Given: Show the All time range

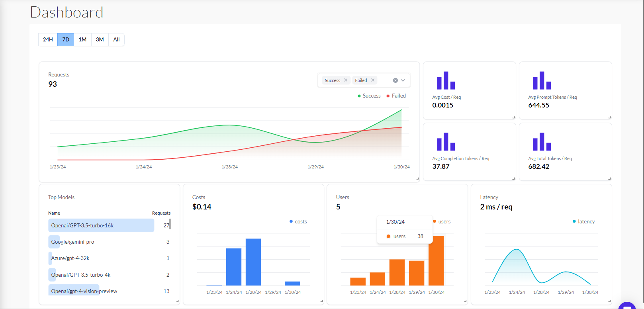Looking at the screenshot, I should 116,39.
